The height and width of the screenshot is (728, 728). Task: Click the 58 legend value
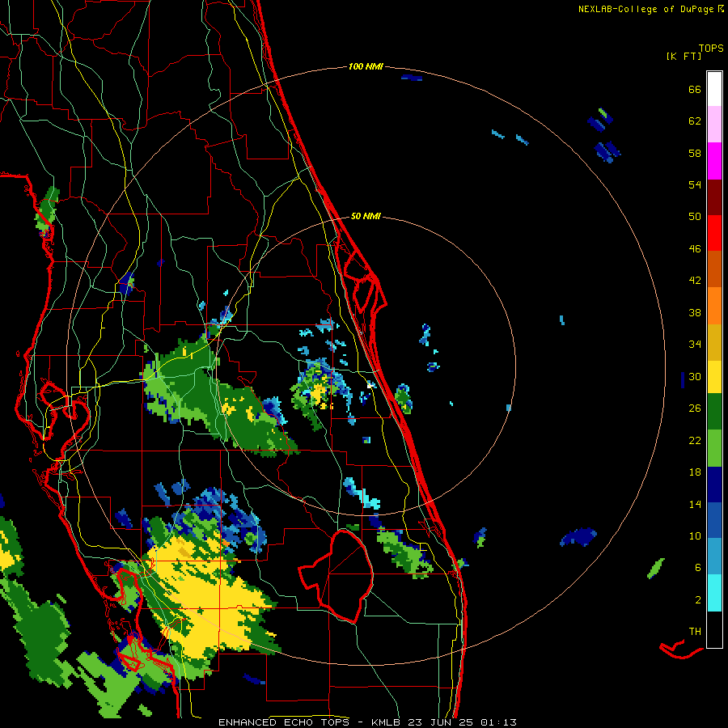(695, 153)
